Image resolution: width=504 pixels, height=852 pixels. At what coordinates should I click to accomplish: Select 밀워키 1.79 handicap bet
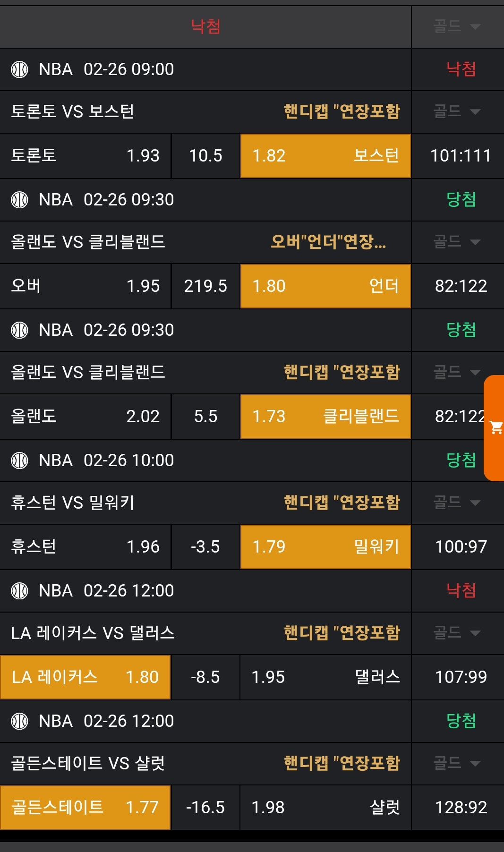pyautogui.click(x=325, y=547)
